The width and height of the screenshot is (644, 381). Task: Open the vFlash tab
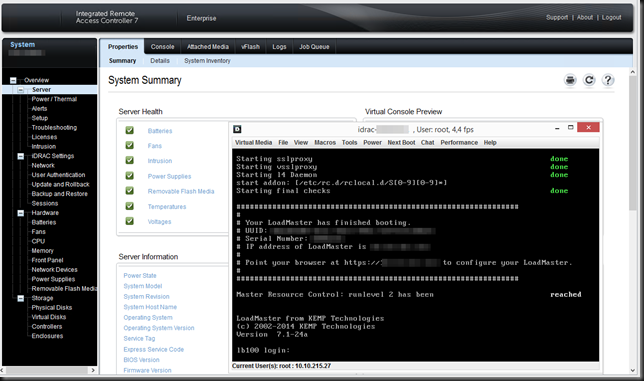[250, 47]
